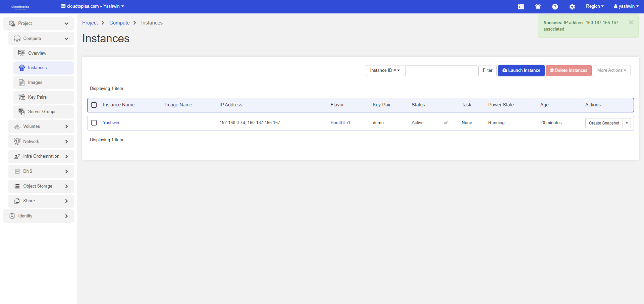The image size is (644, 304).
Task: Expand the Create Snapshot actions arrow
Action: pyautogui.click(x=627, y=123)
